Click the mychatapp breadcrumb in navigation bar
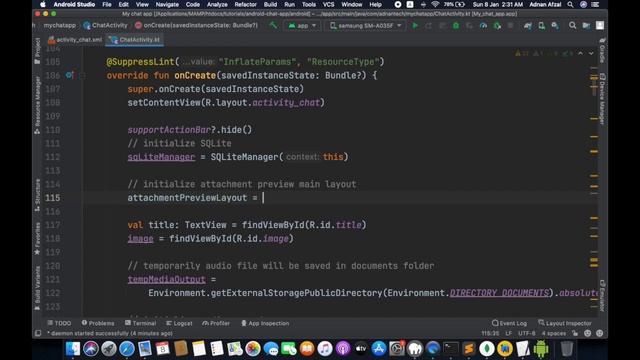 [60, 25]
